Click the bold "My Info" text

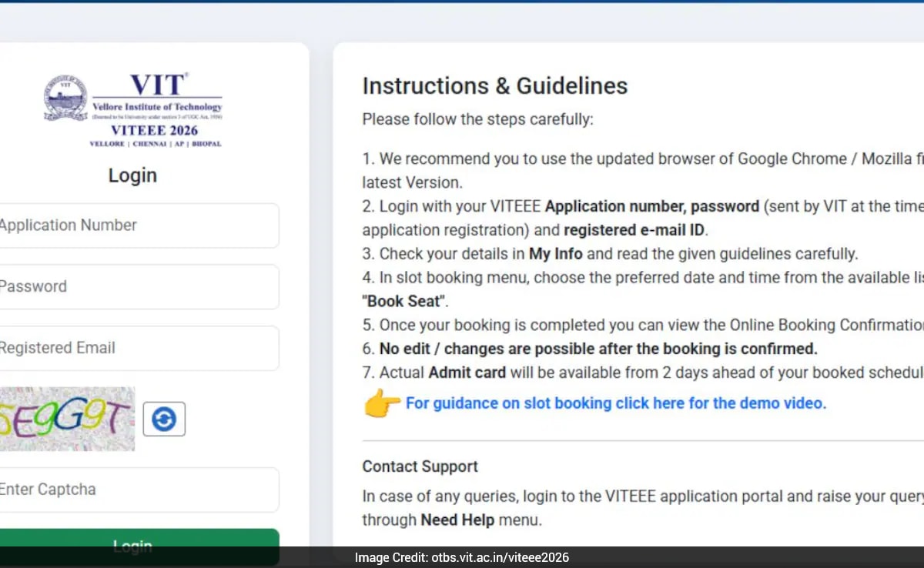coord(555,254)
